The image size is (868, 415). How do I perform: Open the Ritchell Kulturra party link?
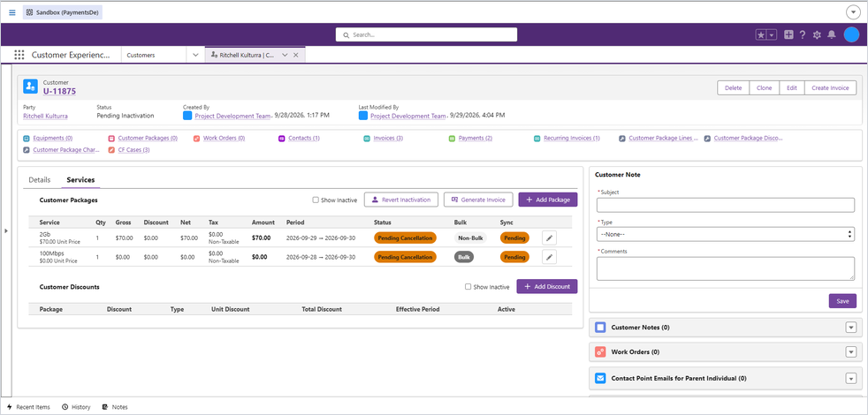[45, 117]
